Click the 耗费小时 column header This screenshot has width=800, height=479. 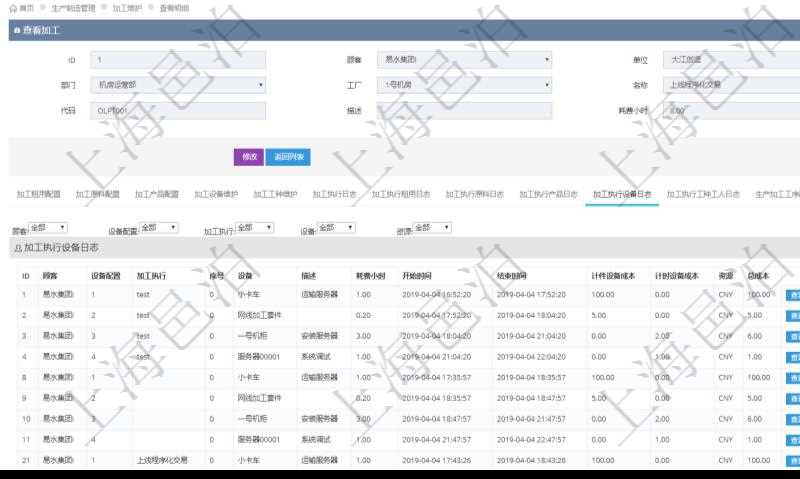tap(370, 276)
